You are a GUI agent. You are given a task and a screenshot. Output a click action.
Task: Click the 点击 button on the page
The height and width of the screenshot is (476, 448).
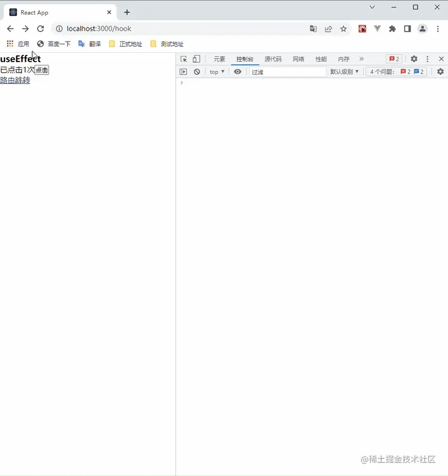point(42,70)
